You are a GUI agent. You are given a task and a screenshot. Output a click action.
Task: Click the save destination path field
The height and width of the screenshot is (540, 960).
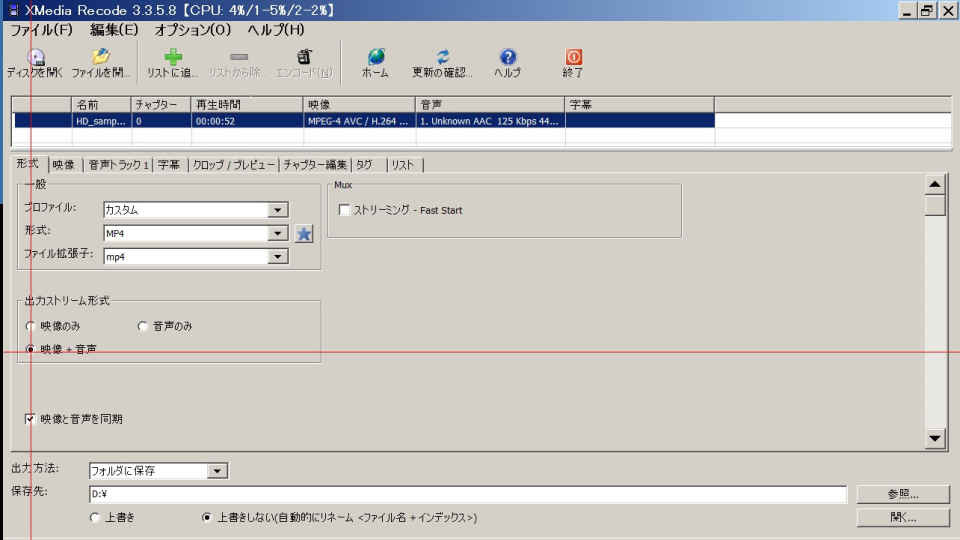[468, 493]
